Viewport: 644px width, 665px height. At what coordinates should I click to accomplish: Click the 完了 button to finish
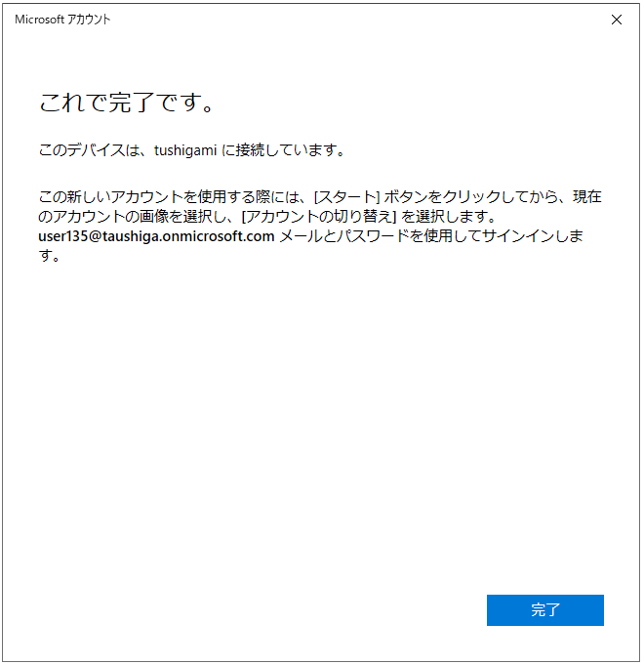(544, 610)
